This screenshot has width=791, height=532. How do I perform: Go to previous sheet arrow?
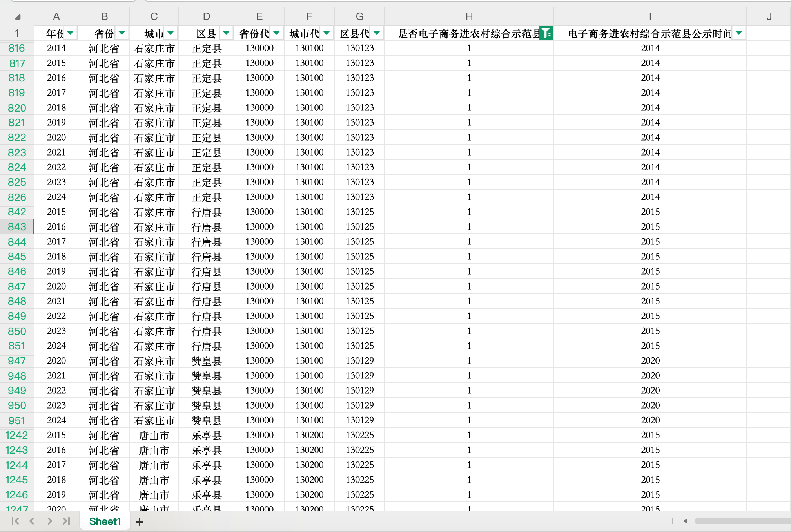tap(32, 521)
